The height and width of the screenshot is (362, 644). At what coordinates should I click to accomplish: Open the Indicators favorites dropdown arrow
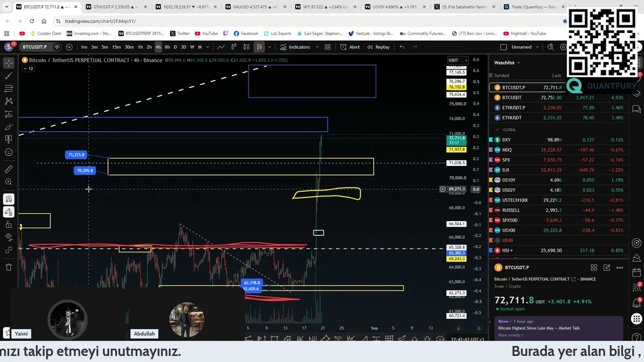click(317, 47)
